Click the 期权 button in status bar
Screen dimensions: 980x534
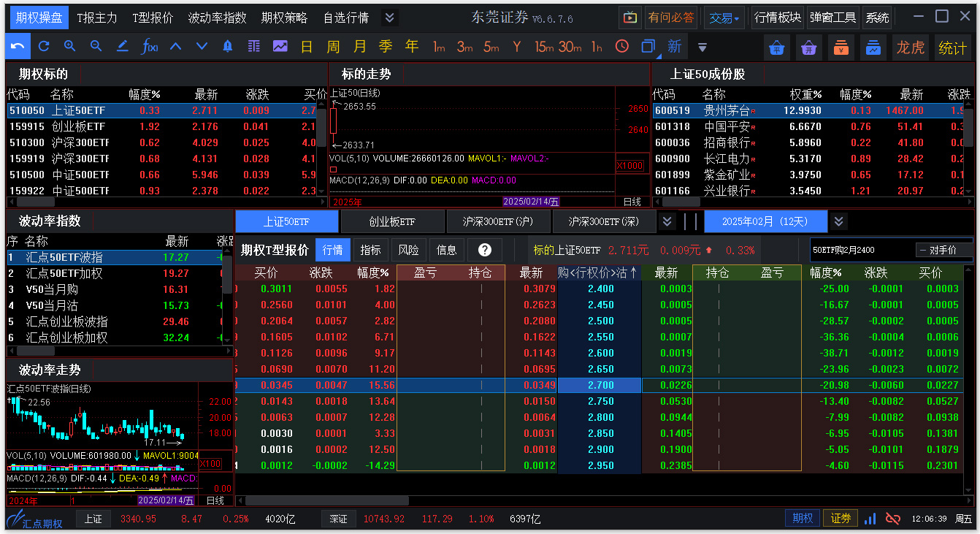pyautogui.click(x=803, y=519)
